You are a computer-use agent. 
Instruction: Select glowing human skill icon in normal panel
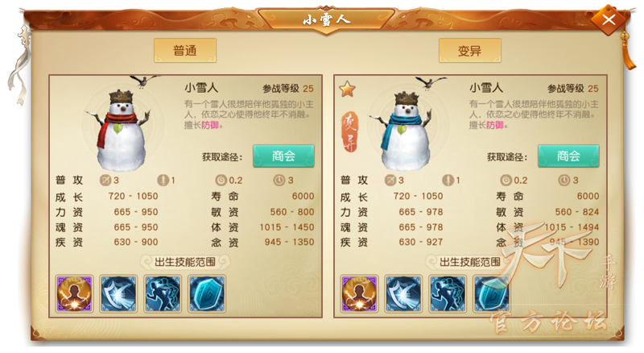(x=74, y=293)
